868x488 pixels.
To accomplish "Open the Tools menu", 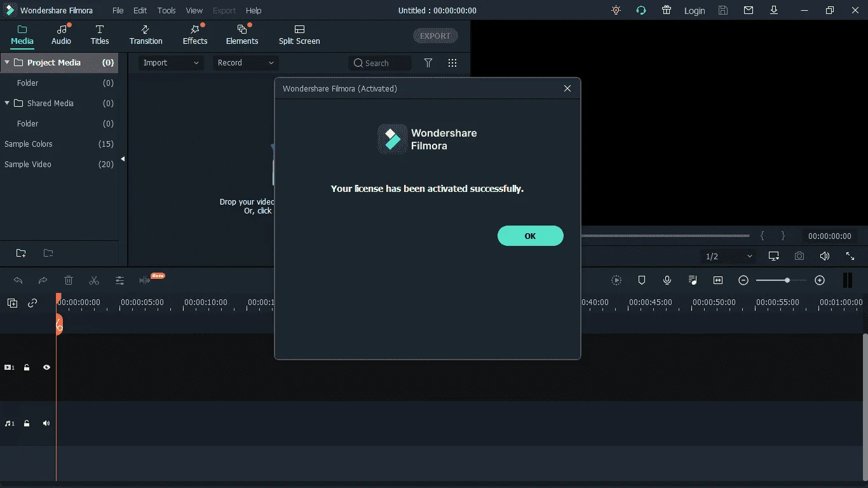I will (x=166, y=10).
